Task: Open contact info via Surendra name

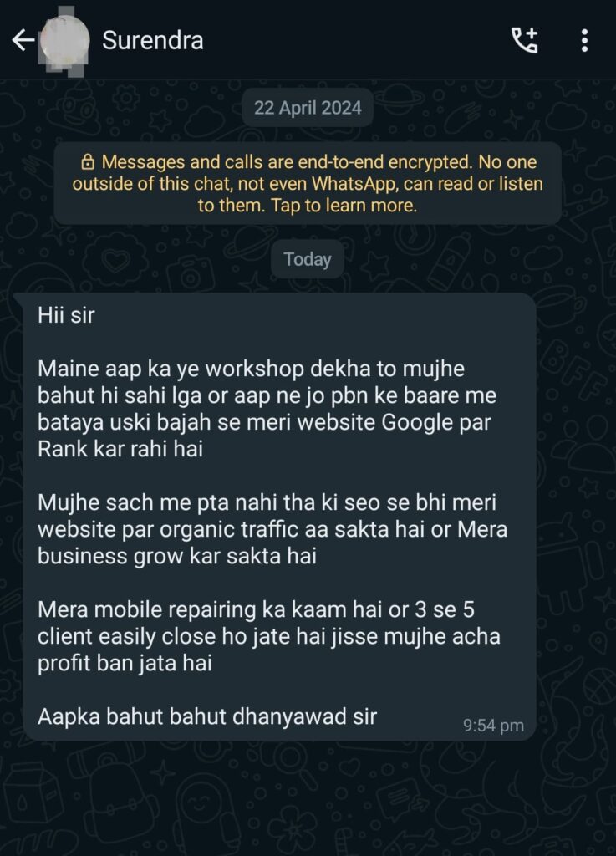Action: coord(153,40)
